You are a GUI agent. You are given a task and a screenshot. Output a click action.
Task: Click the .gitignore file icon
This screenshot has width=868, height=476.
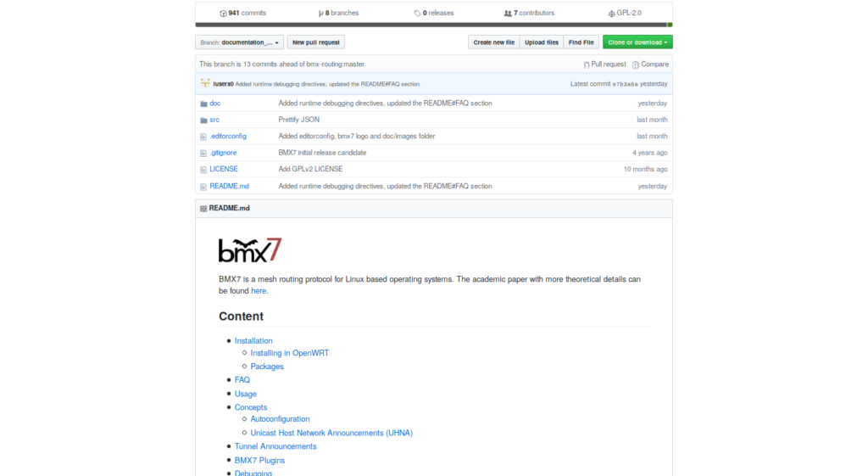pyautogui.click(x=203, y=154)
